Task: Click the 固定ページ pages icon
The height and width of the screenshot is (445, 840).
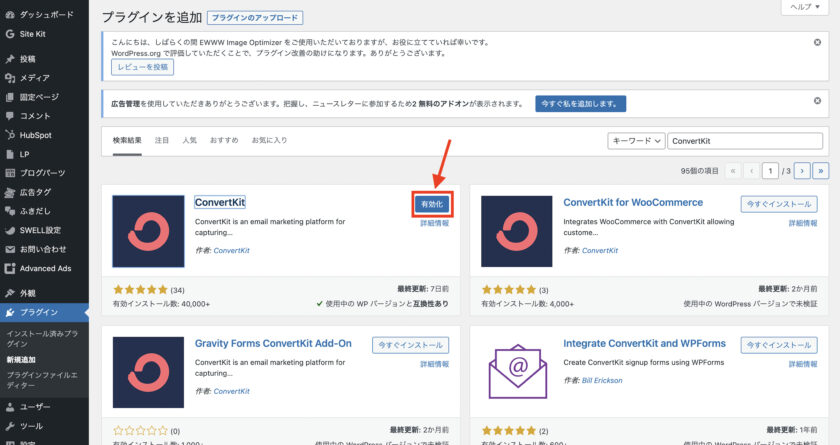Action: coord(10,97)
